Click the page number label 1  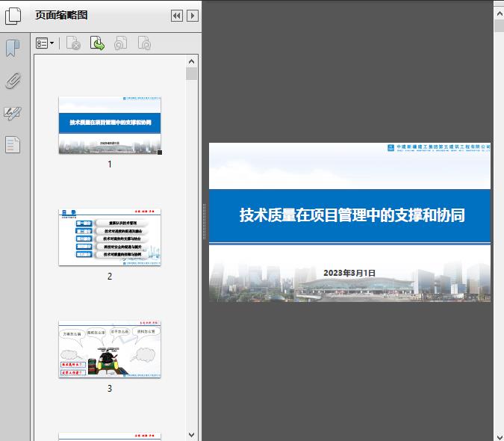[110, 164]
